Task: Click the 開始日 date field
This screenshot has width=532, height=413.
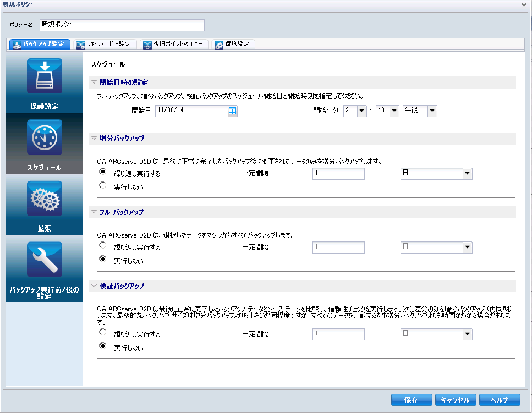Action: (x=191, y=111)
